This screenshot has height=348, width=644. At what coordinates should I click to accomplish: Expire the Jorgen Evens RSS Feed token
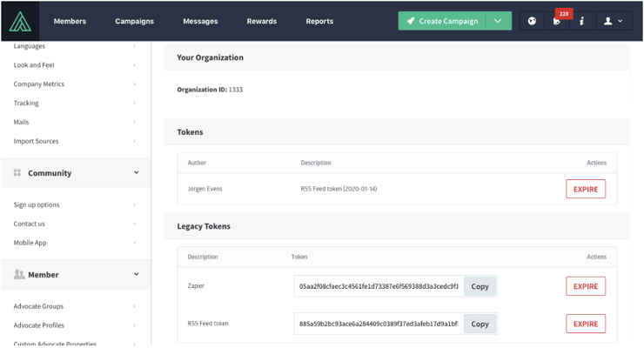pyautogui.click(x=586, y=189)
